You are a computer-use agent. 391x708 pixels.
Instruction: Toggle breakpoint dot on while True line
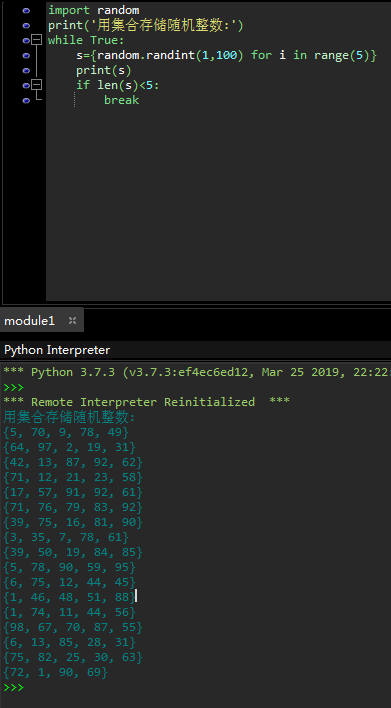(26, 41)
